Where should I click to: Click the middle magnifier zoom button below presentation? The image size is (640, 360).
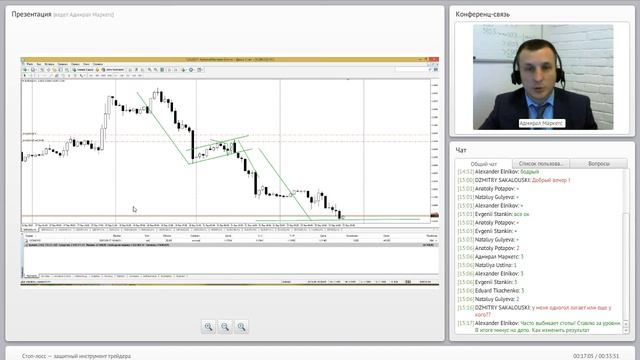click(x=225, y=327)
